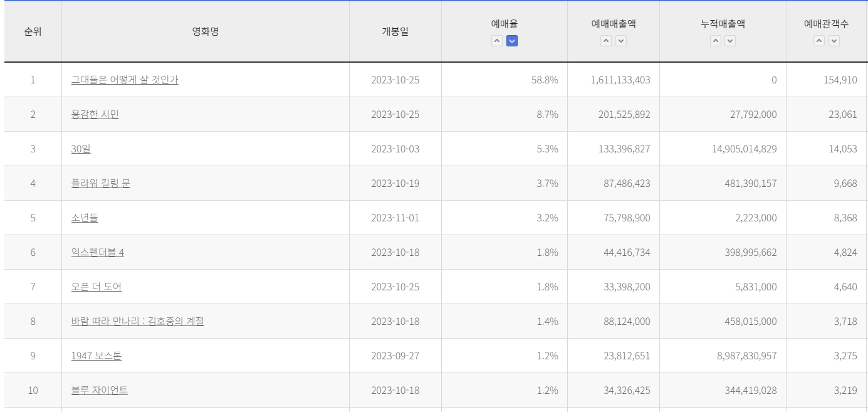Image resolution: width=868 pixels, height=412 pixels.
Task: Open movie link 플라워 킬링 문
Action: 101,183
